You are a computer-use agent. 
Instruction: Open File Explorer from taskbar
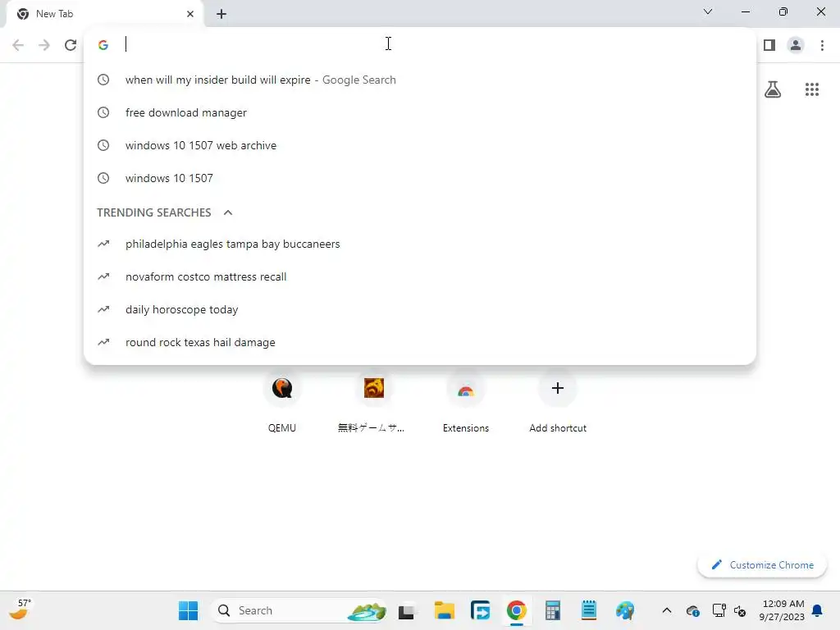click(x=444, y=610)
